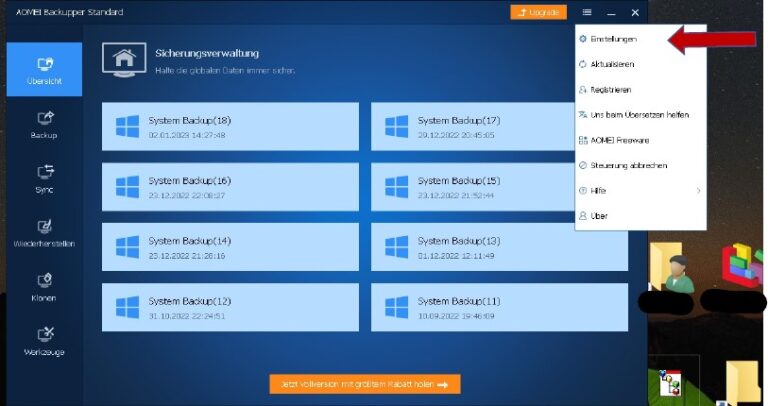768x406 pixels.
Task: Click Windows logo on System Backup(12)
Action: click(127, 307)
